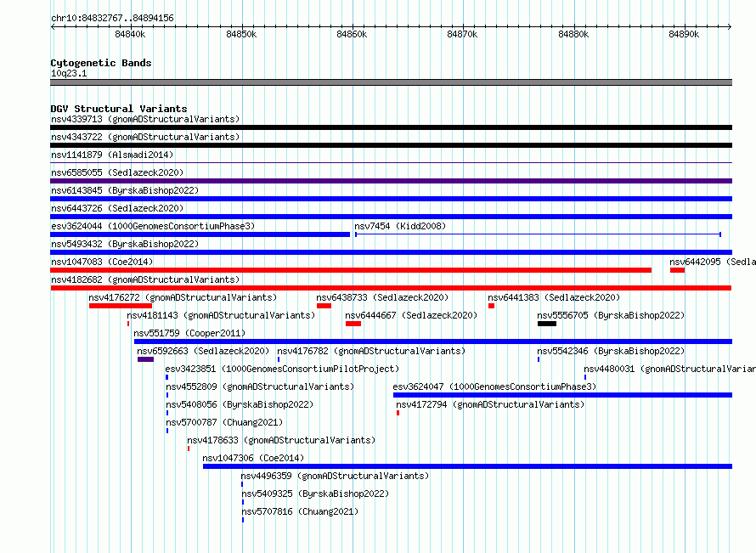Select the nsv1141879 (Alsmadi2014) label
The height and width of the screenshot is (553, 756).
[x=112, y=155]
